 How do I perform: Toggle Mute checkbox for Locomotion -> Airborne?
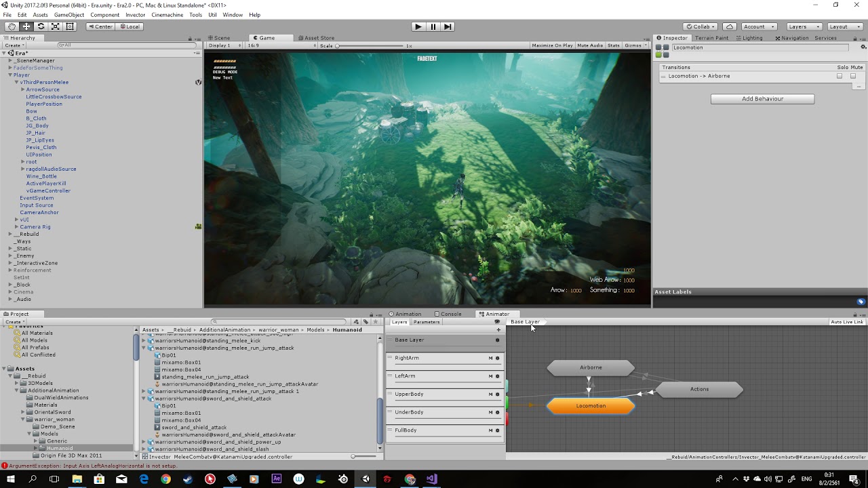[x=853, y=76]
